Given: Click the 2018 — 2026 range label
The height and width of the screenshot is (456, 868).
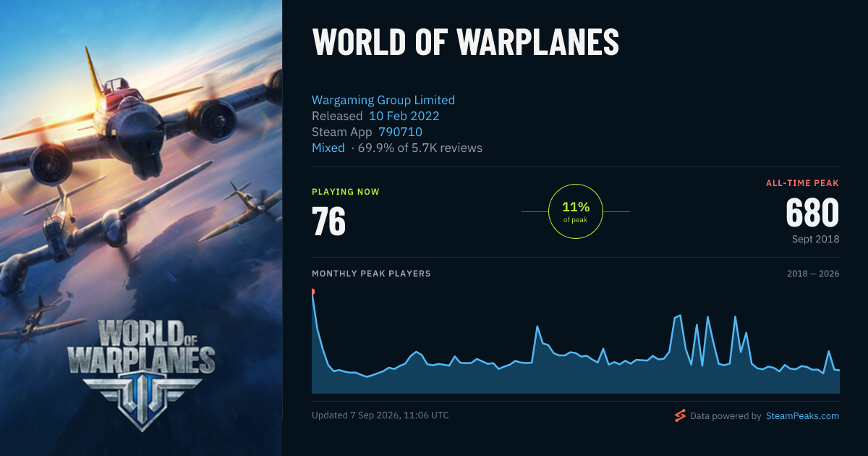Looking at the screenshot, I should point(813,274).
